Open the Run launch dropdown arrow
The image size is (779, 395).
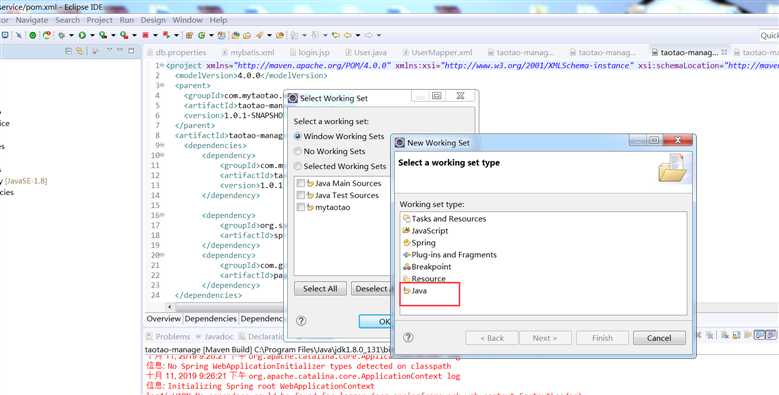click(92, 36)
